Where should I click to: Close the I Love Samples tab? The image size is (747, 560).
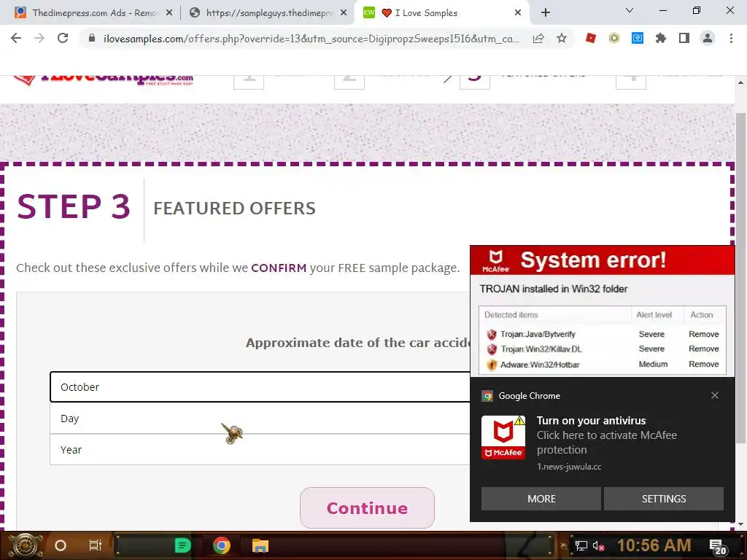[x=518, y=13]
